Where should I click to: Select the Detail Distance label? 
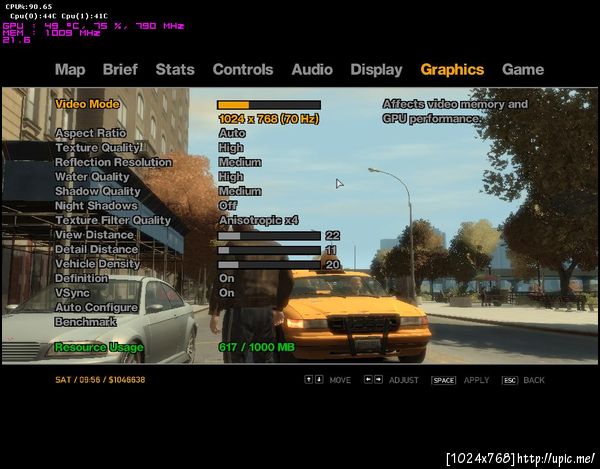point(96,249)
